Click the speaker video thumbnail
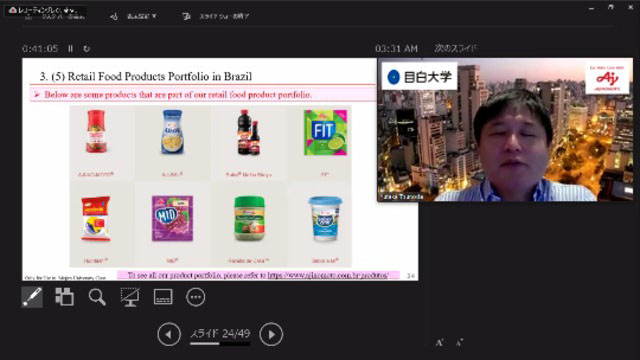640x360 pixels. click(505, 129)
